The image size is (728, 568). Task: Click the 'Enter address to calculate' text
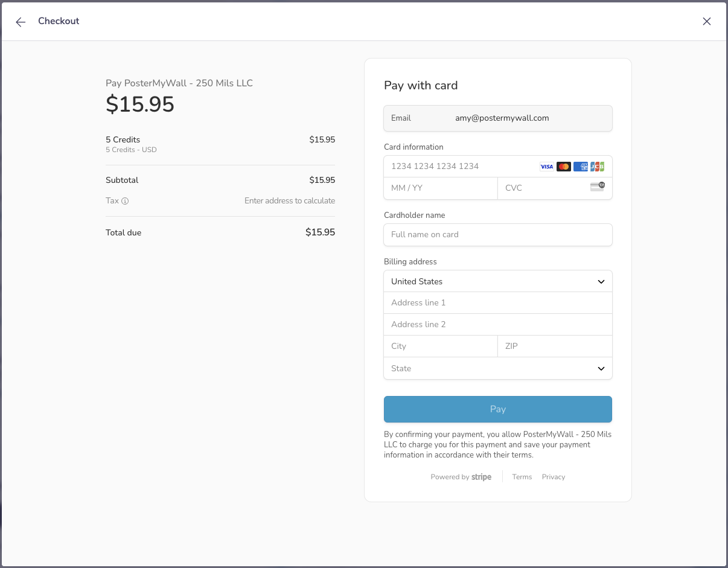(x=290, y=201)
